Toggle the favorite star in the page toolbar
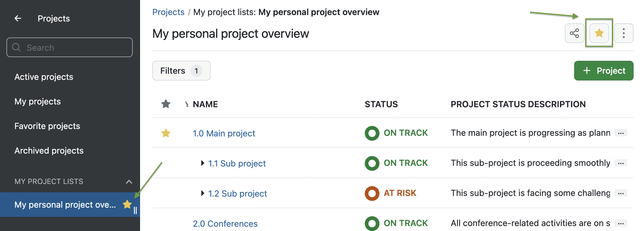 pos(599,33)
